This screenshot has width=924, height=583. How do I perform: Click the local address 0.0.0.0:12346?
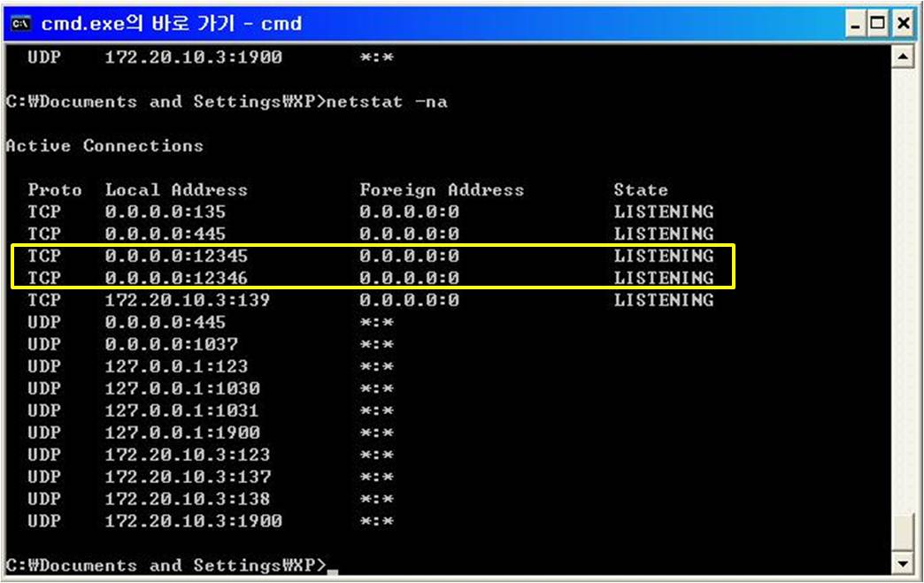[x=176, y=279]
